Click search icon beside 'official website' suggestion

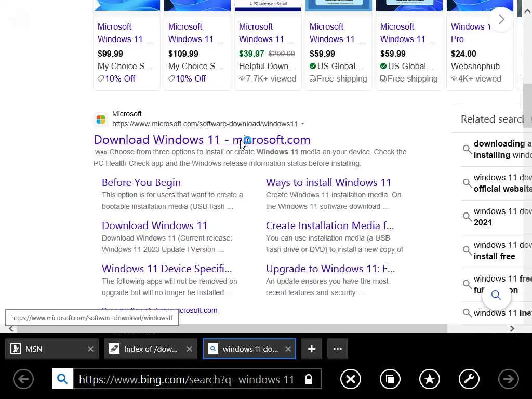[467, 183]
